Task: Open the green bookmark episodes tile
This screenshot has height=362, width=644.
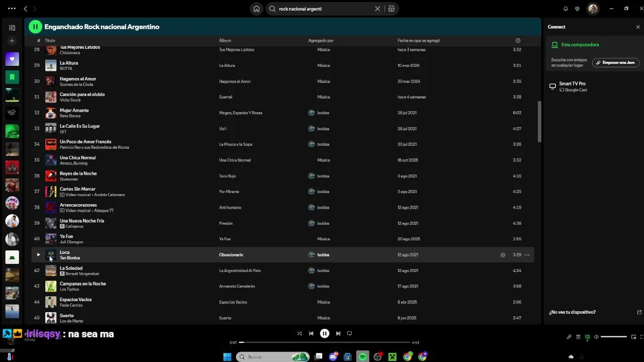Action: point(12,77)
